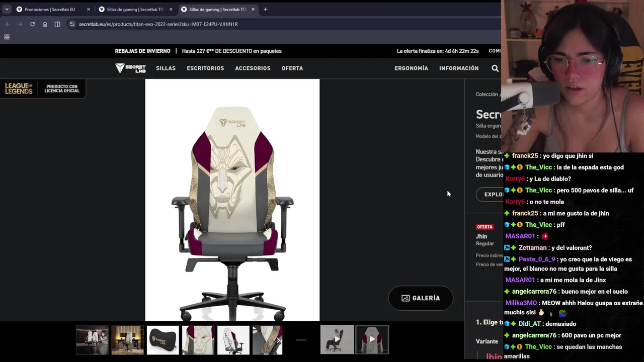Go back to previous page
This screenshot has width=644, height=362.
(x=8, y=24)
